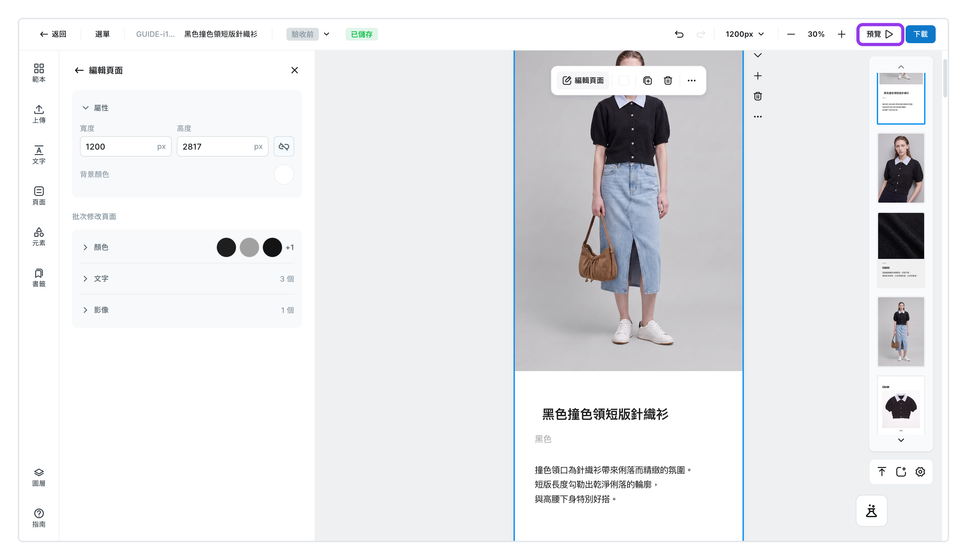The width and height of the screenshot is (967, 560).
Task: Delete page using floating toolbar trash icon
Action: [x=668, y=81]
